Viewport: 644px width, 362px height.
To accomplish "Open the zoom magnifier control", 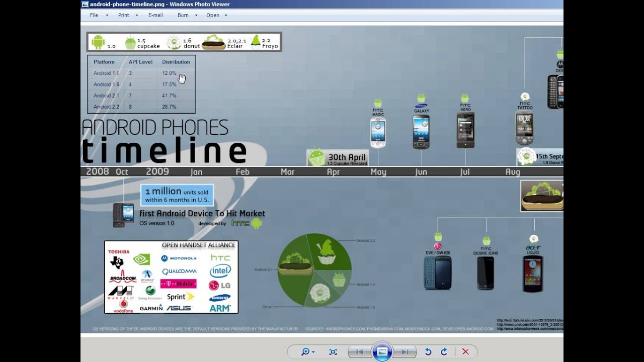I will (307, 352).
